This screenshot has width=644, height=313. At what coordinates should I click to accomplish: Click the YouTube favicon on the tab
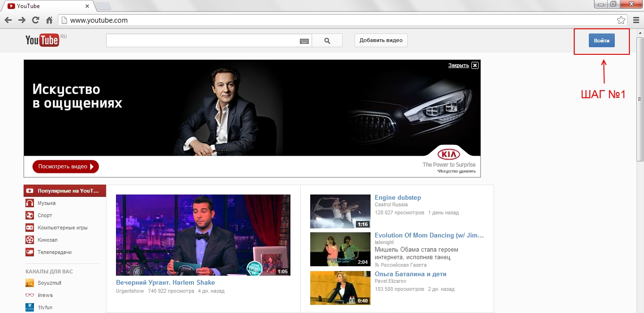(x=11, y=6)
